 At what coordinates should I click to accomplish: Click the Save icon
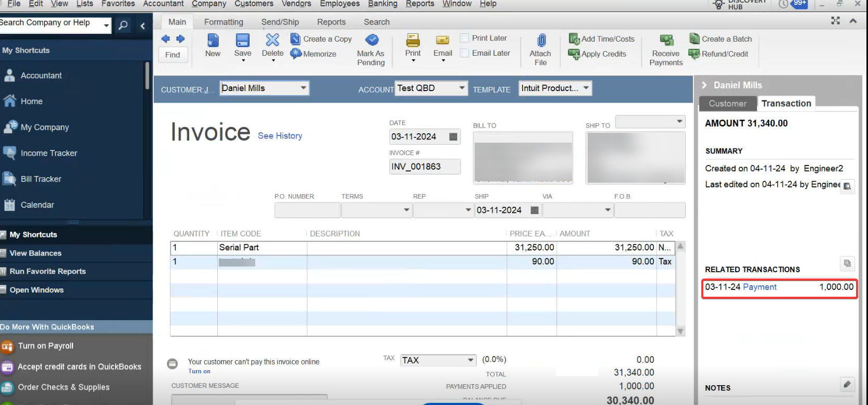(243, 41)
